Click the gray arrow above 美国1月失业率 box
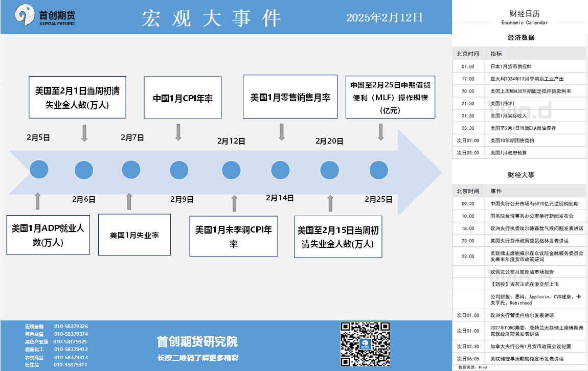588x371 pixels. pyautogui.click(x=129, y=201)
